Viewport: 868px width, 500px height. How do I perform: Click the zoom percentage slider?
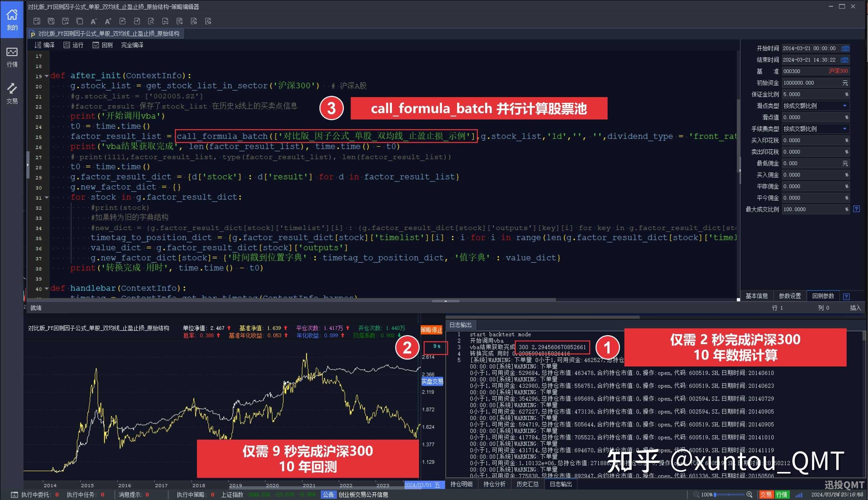click(x=729, y=495)
